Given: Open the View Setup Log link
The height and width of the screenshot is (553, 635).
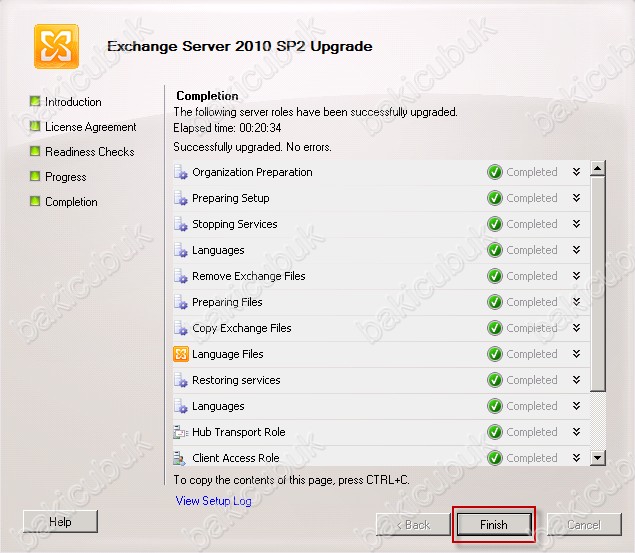Looking at the screenshot, I should [x=213, y=501].
